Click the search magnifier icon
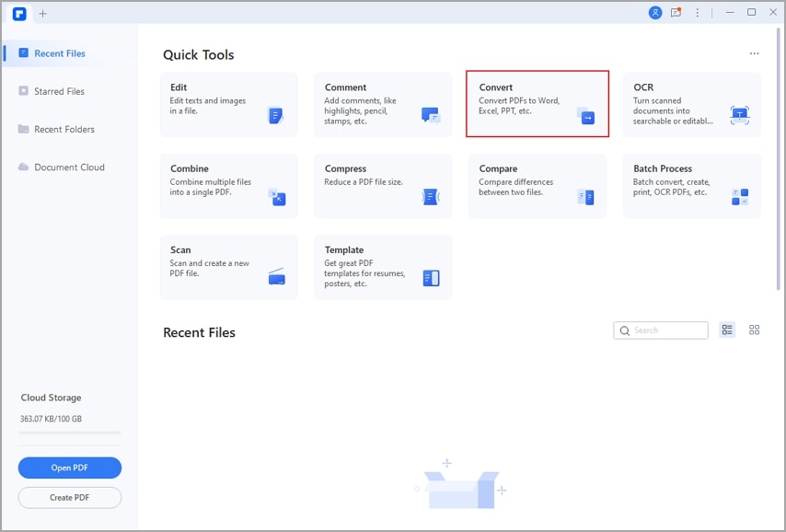 [x=625, y=330]
